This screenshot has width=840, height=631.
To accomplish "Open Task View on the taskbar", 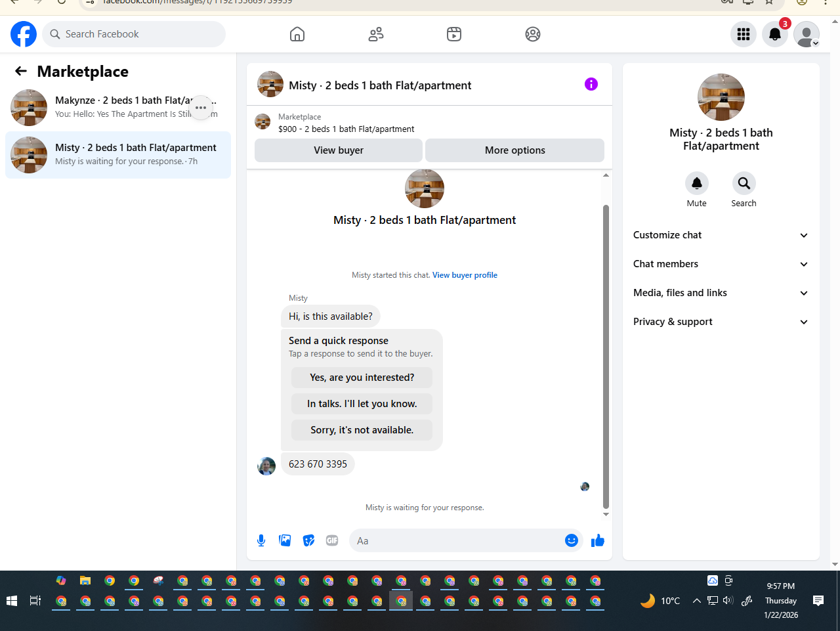I will pos(35,601).
